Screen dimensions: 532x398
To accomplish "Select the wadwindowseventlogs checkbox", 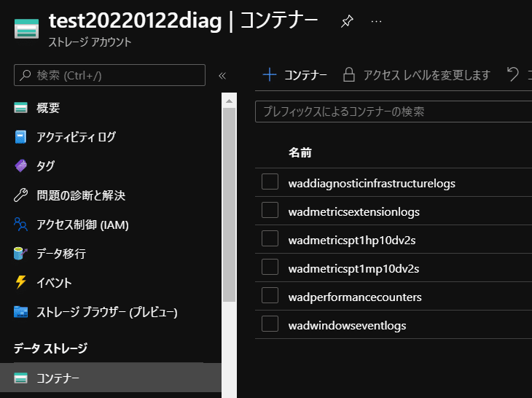I will click(270, 324).
